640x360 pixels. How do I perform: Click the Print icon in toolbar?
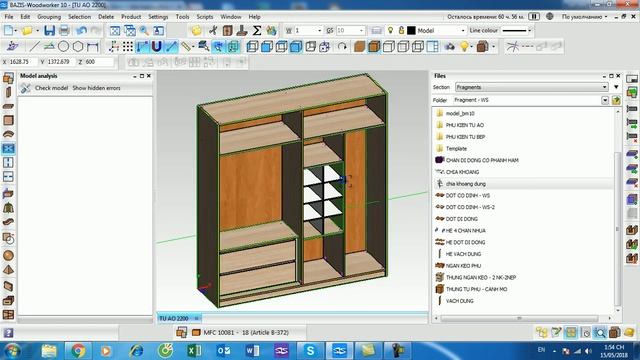point(64,31)
